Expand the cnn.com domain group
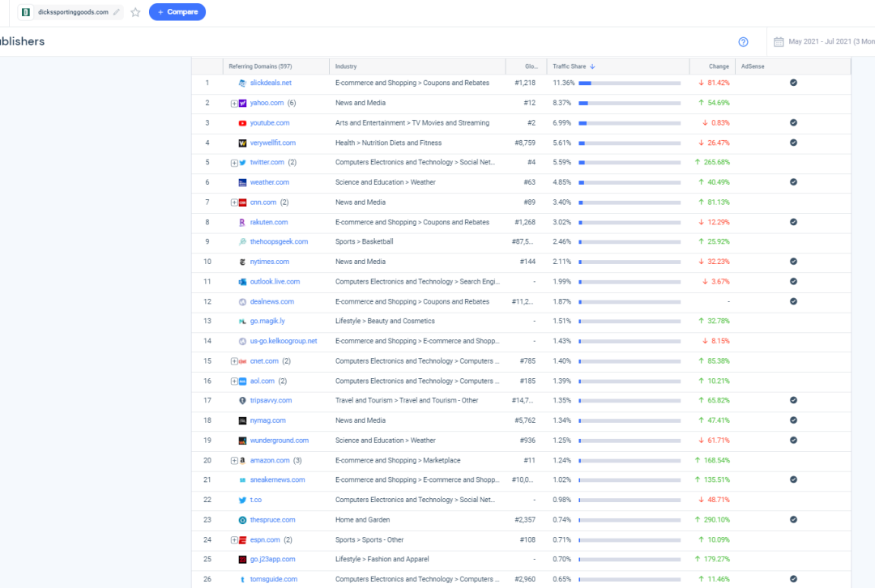The height and width of the screenshot is (588, 875). click(234, 202)
